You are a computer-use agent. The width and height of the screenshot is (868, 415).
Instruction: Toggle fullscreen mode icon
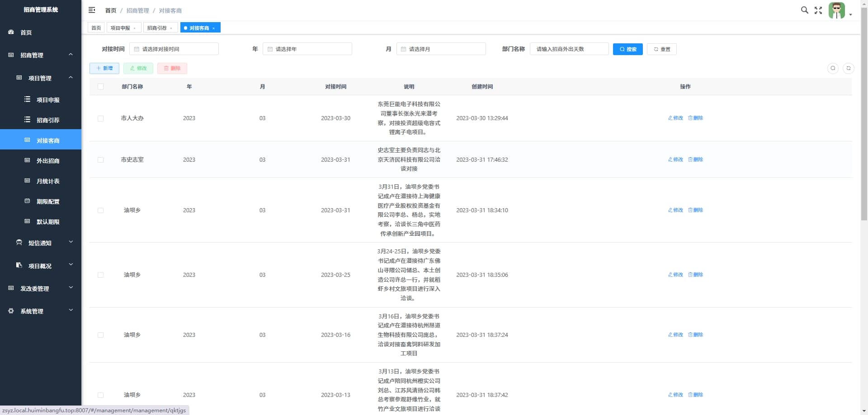[x=818, y=10]
